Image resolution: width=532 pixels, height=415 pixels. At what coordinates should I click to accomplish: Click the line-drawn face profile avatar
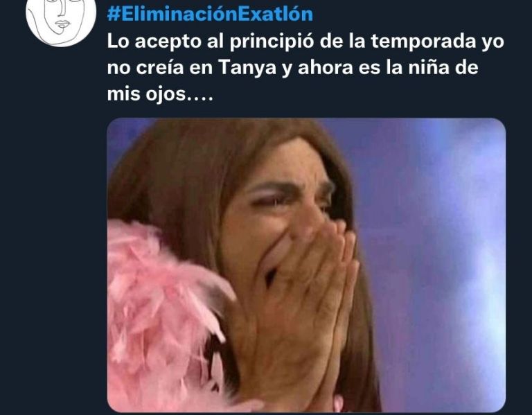coord(61,20)
